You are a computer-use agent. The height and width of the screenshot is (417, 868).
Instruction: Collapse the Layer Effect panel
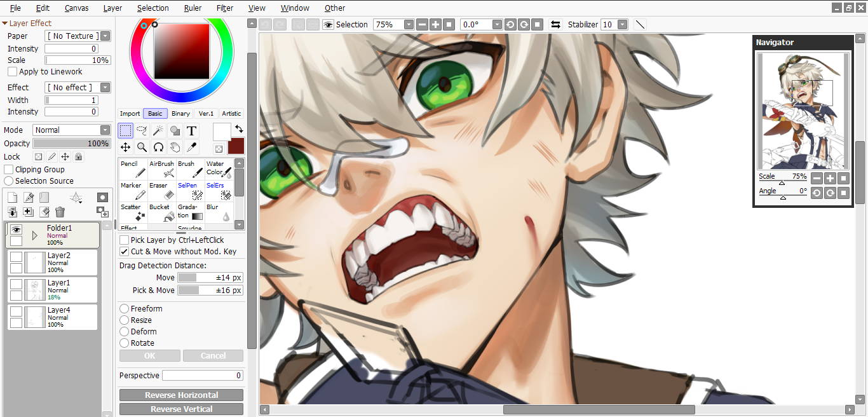4,23
